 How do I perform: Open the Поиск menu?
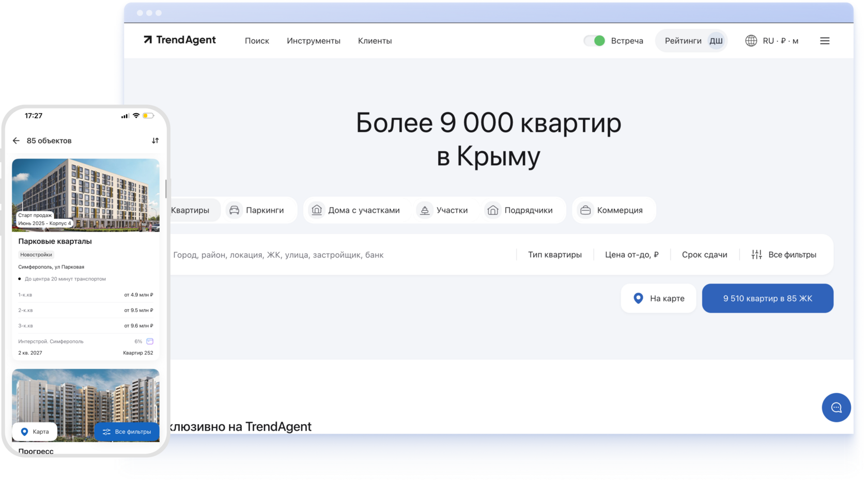click(x=257, y=41)
